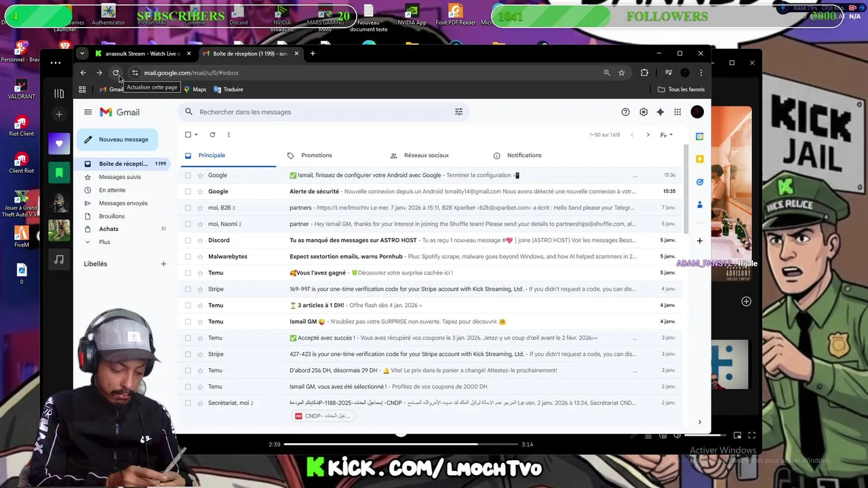This screenshot has height=488, width=868.
Task: Open the browser extensions puzzle icon
Action: [x=644, y=73]
